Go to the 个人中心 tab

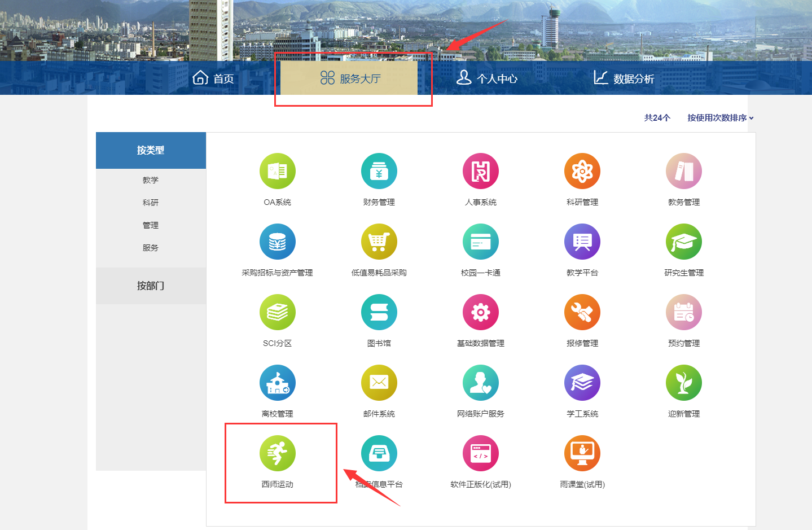click(486, 78)
